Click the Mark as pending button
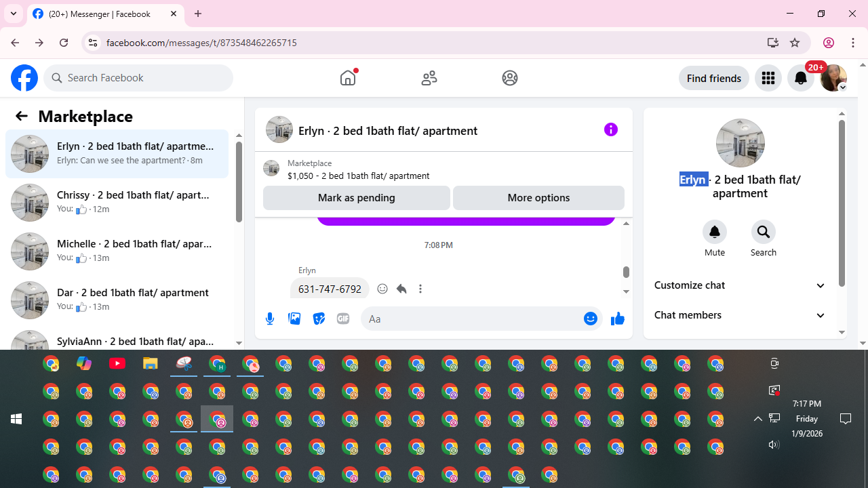 (357, 198)
